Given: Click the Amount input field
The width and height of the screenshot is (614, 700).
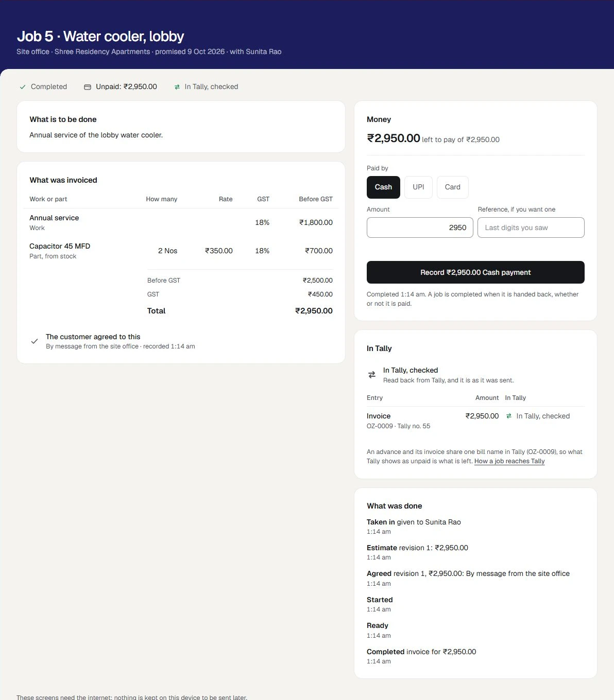Looking at the screenshot, I should click(420, 227).
